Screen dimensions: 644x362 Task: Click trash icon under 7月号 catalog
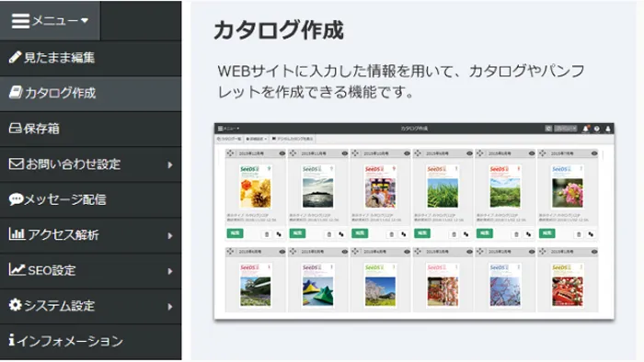click(579, 234)
